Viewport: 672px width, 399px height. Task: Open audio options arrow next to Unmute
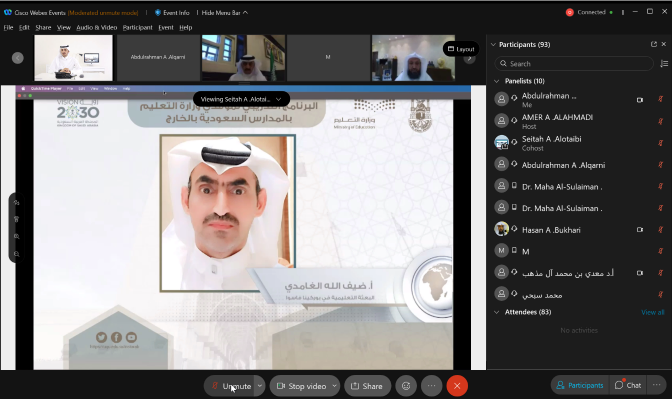tap(260, 386)
